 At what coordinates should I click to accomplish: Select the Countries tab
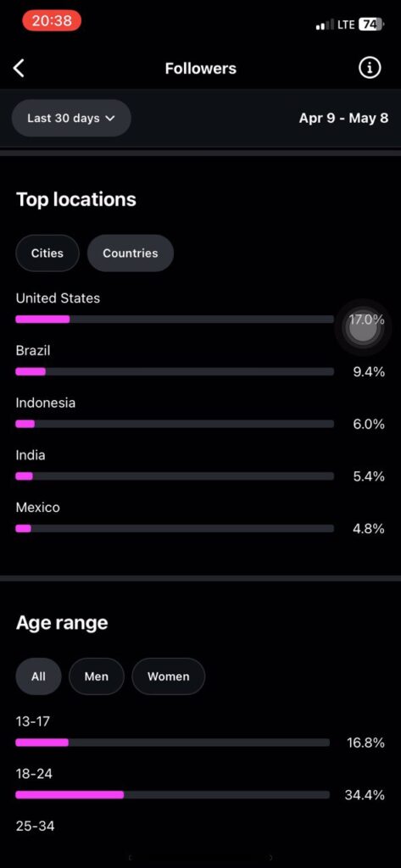tap(131, 253)
